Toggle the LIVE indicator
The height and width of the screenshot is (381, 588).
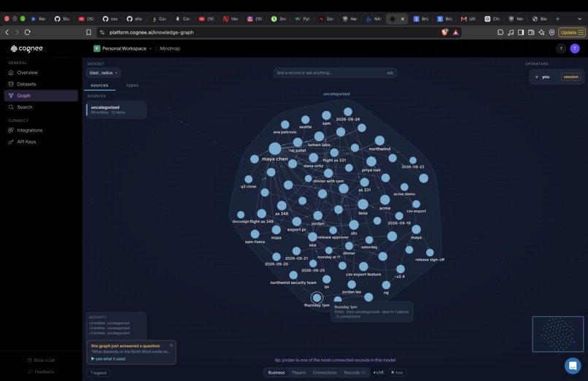pyautogui.click(x=379, y=372)
